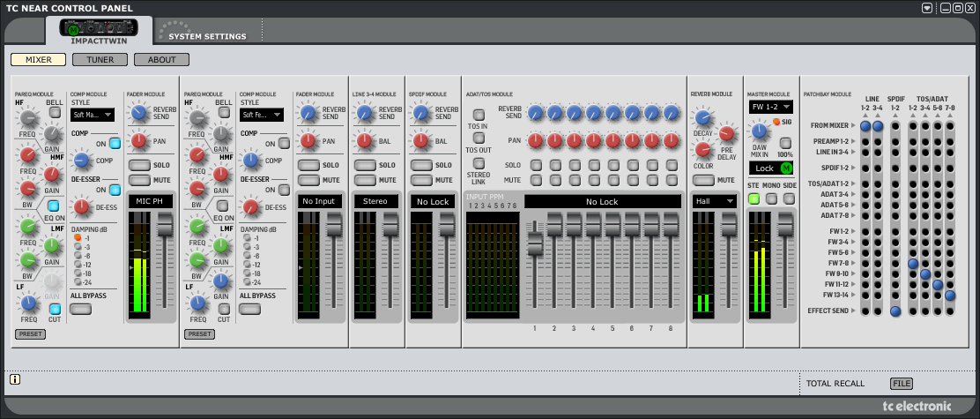Patch FROM MIXER to LINE 1-2 node
The width and height of the screenshot is (980, 419).
coord(865,125)
